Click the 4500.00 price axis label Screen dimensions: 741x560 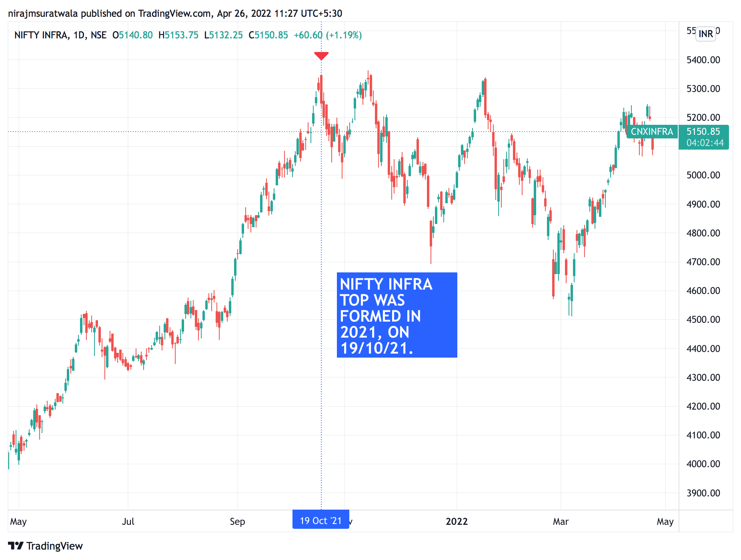point(703,320)
